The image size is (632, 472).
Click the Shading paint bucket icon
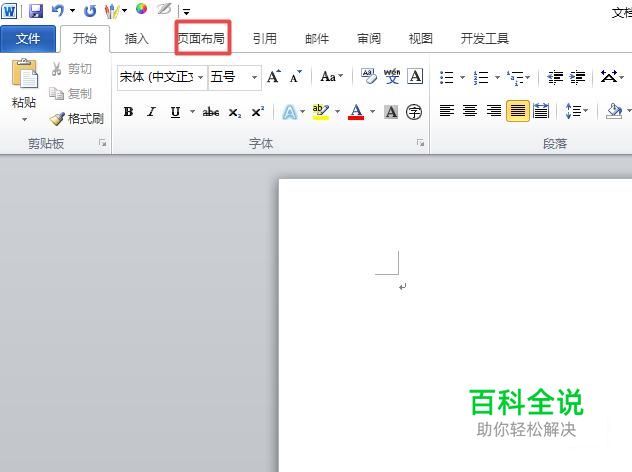click(613, 110)
